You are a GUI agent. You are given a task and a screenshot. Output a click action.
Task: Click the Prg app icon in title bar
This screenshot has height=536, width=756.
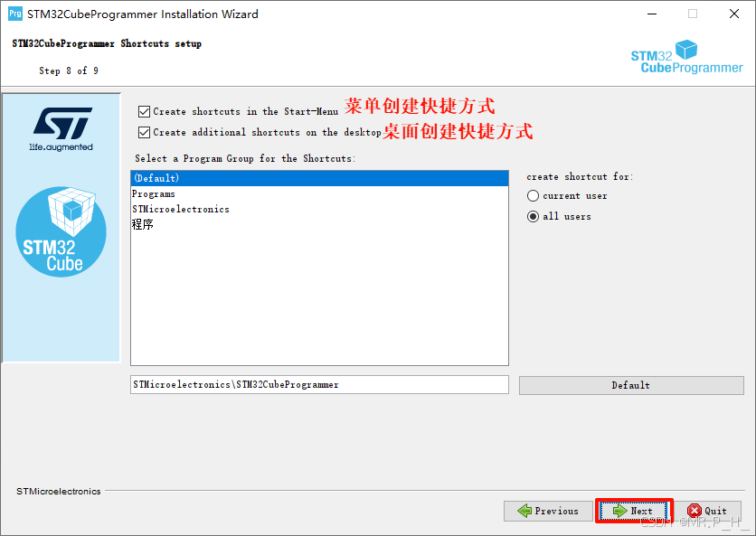point(15,14)
